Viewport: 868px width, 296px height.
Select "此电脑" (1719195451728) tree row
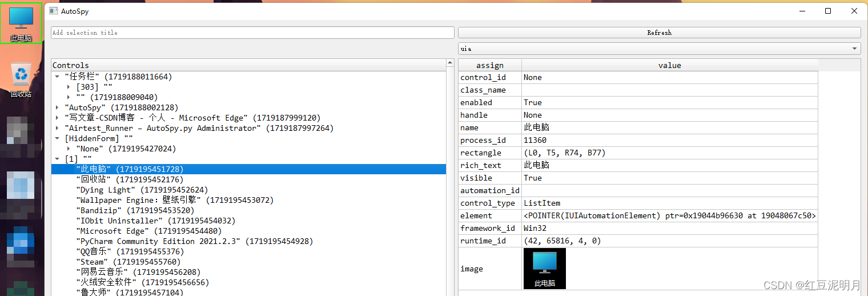248,169
